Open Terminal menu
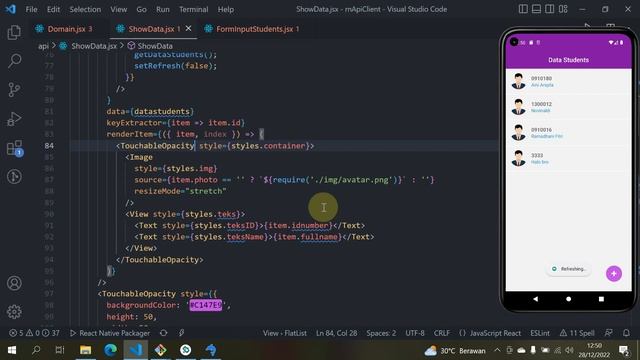The image size is (640, 360). pos(193,9)
